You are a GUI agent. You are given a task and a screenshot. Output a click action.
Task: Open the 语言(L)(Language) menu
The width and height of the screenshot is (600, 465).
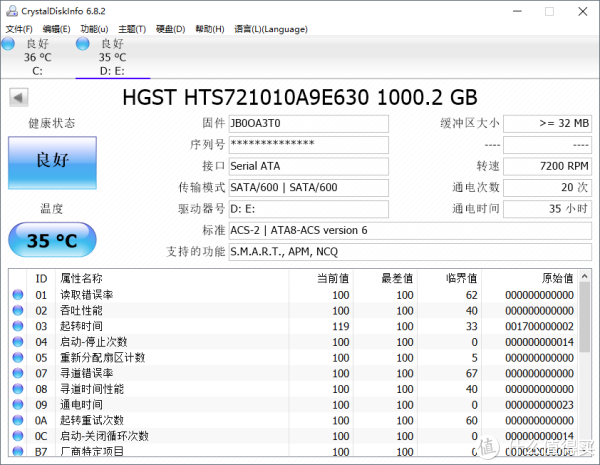[271, 29]
